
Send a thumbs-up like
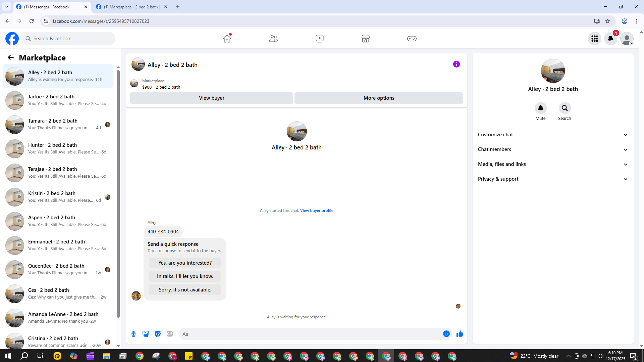tap(460, 334)
